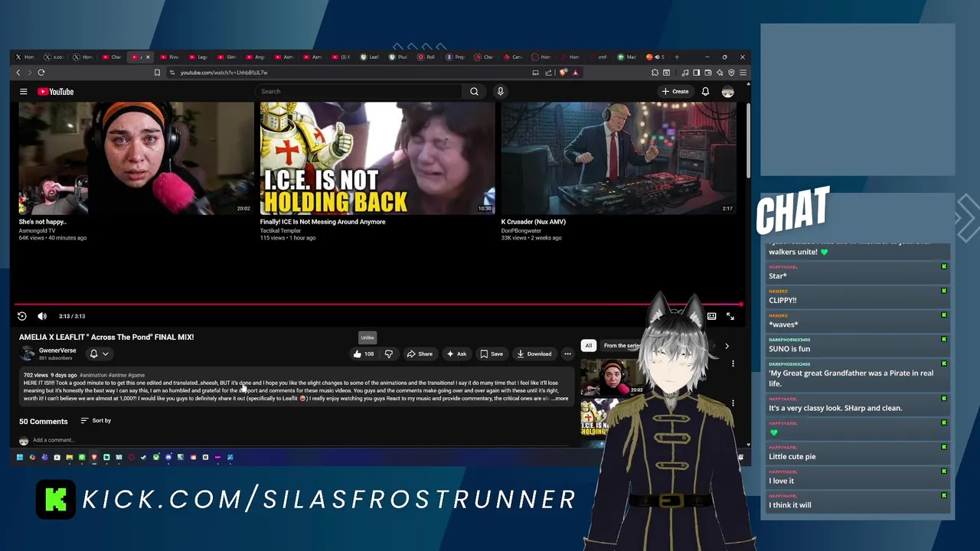The image size is (980, 551).
Task: Open more actions three-dot menu beside Download
Action: tap(567, 354)
